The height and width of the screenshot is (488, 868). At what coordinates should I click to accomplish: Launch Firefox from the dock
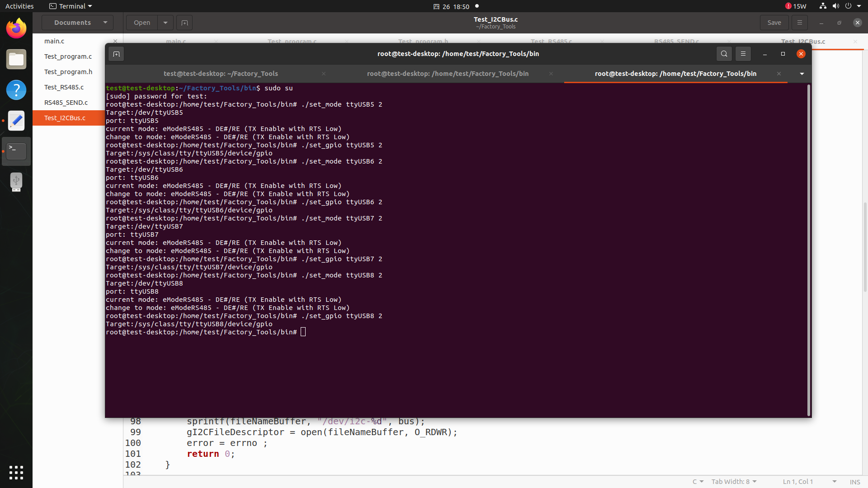(x=16, y=28)
